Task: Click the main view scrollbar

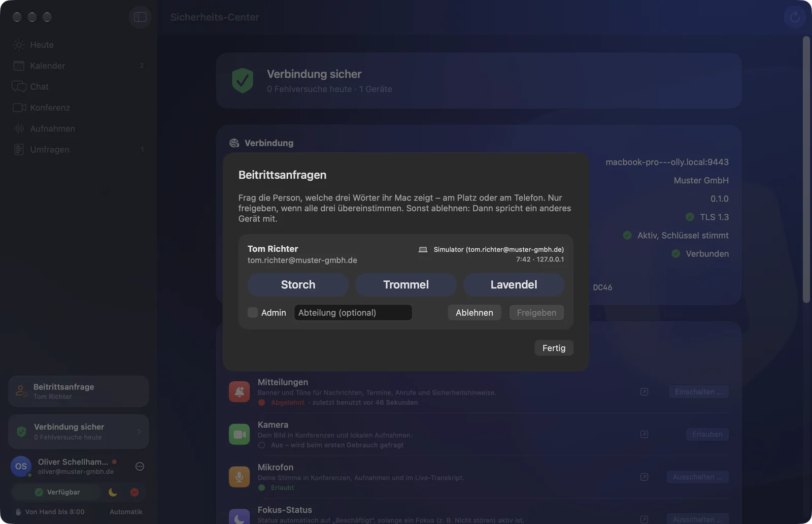Action: 806,170
